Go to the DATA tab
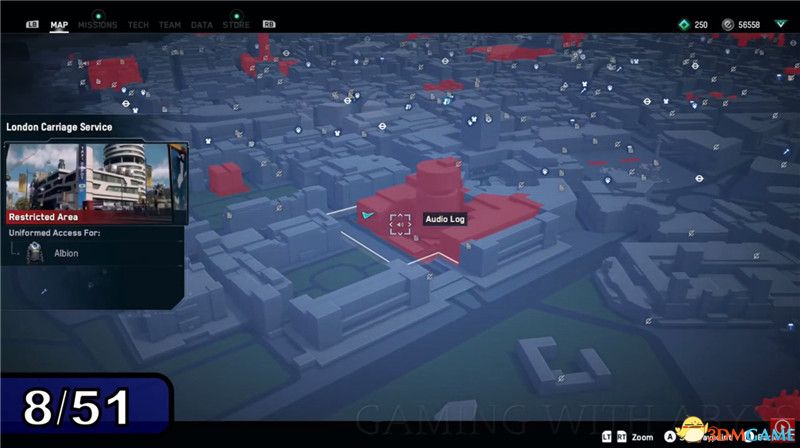 (x=202, y=24)
